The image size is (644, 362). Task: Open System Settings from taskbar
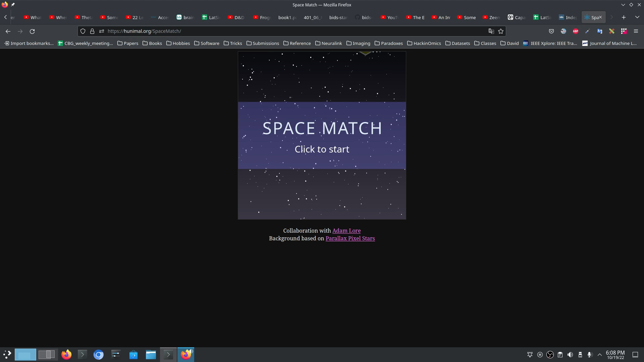click(x=116, y=355)
